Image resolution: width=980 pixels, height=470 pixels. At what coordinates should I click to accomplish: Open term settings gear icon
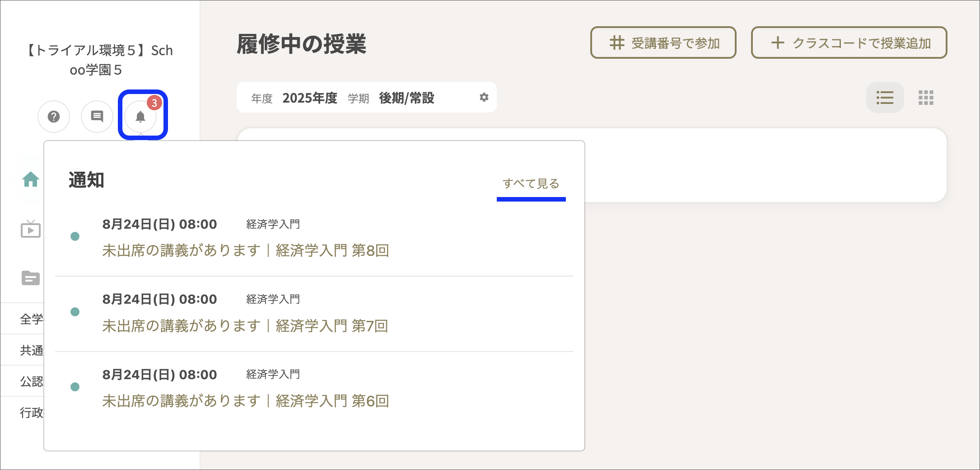(484, 98)
